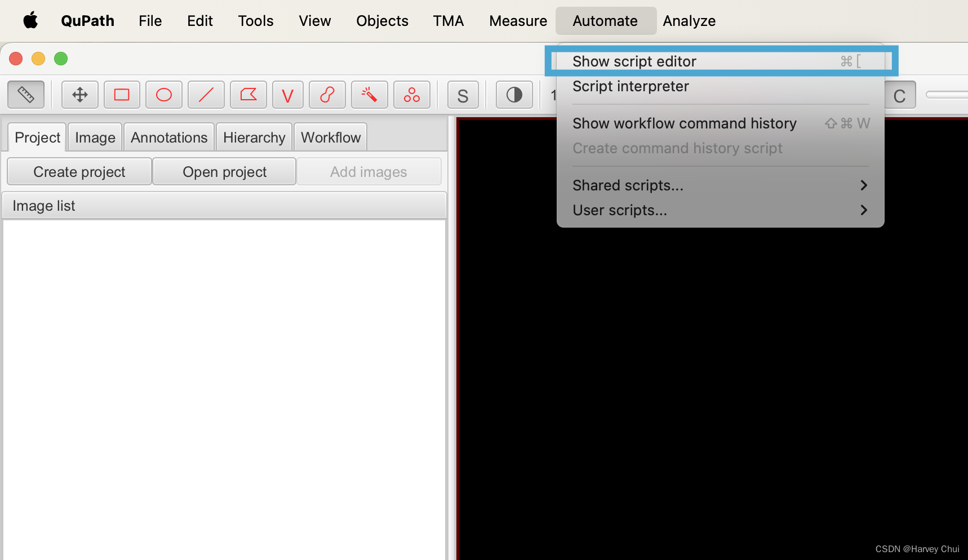Open the Edit menu
This screenshot has width=968, height=560.
(x=200, y=21)
